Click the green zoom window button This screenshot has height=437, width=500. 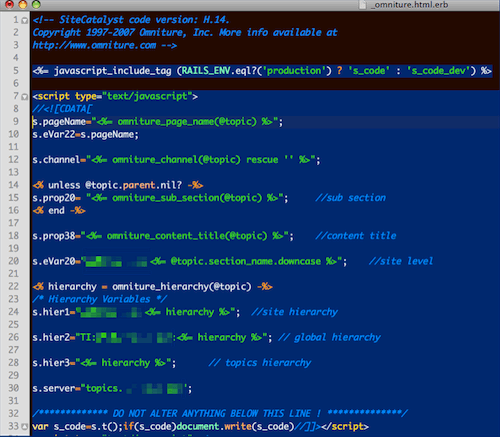click(36, 4)
